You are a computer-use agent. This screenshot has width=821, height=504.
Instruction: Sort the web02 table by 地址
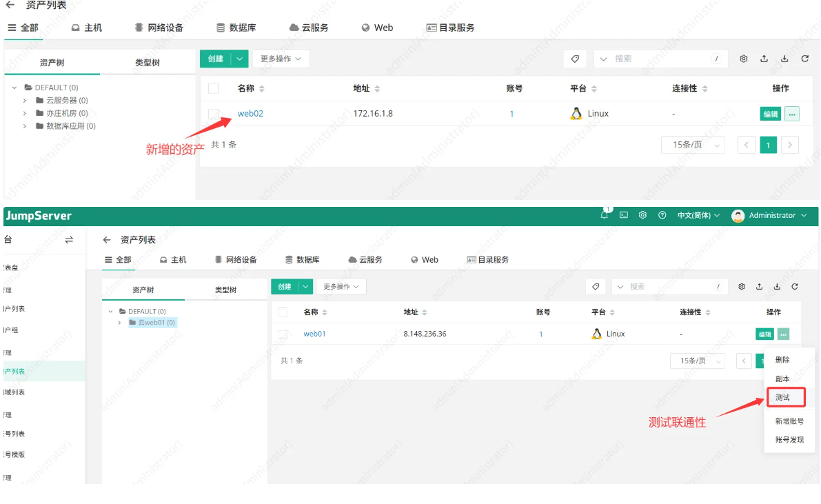tap(377, 88)
